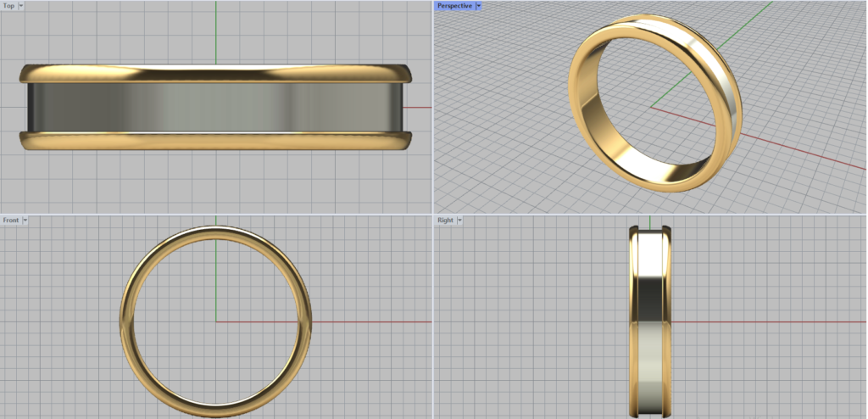Click the Top viewport title label

point(8,5)
